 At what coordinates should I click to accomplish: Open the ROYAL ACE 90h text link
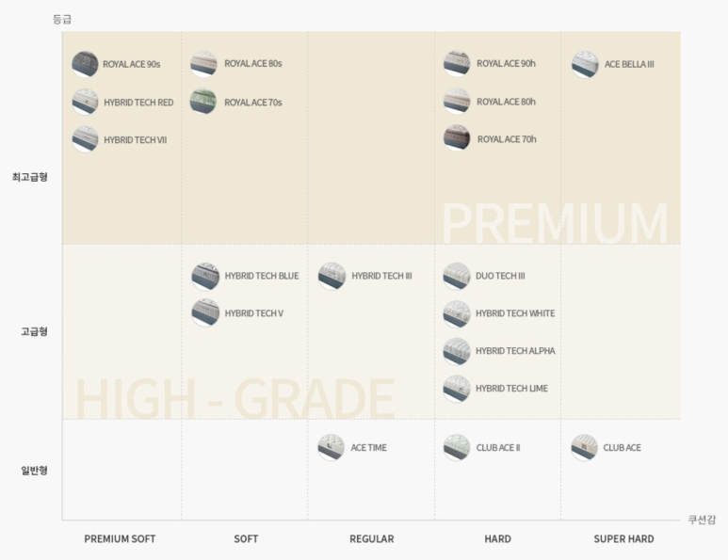(x=506, y=64)
